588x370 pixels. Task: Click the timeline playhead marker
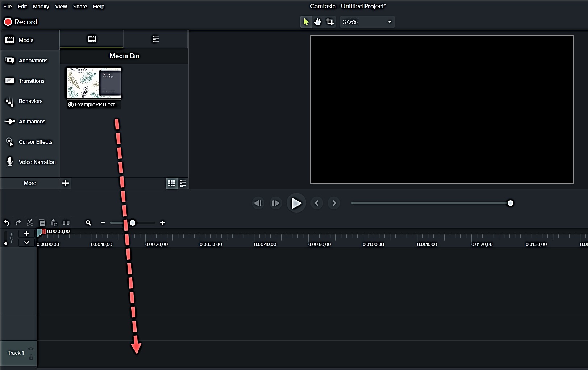40,233
